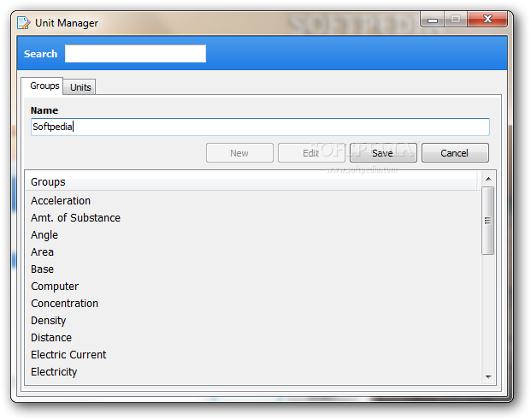Close the Unit Manager window
Viewport: 531px width, 420px height.
point(487,19)
